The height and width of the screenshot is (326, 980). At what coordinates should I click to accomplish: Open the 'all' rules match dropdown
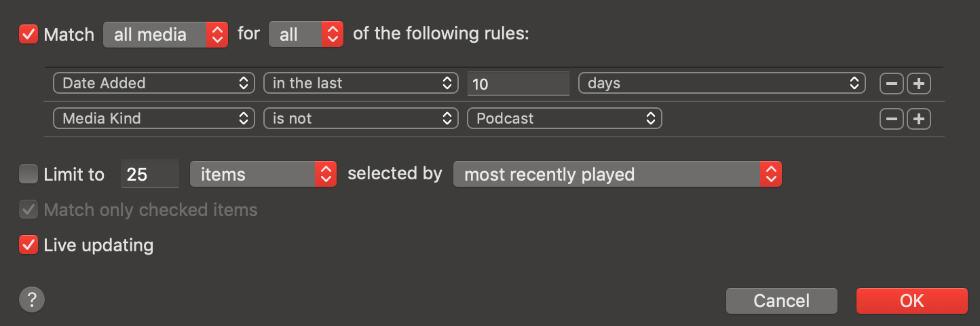coord(305,35)
